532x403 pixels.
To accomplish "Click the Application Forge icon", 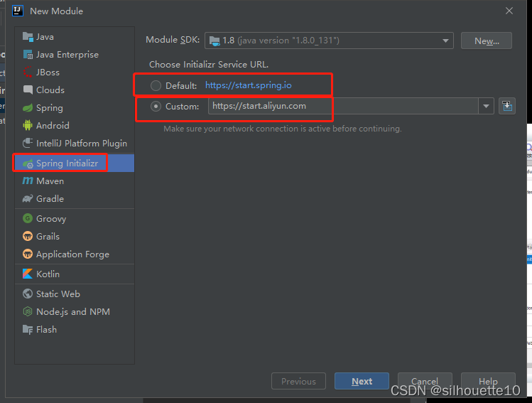I will pos(28,254).
